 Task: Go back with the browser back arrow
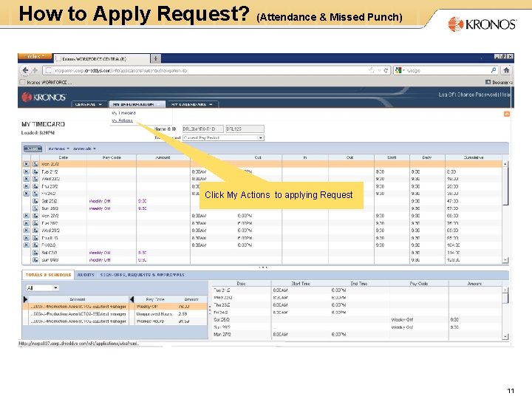[25, 70]
